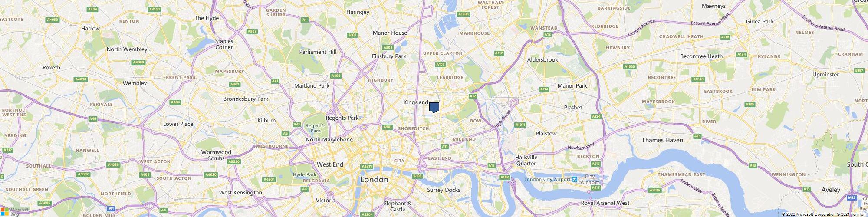Click the M4 motorway shield
Screen dimensions: 868x217
point(111,208)
